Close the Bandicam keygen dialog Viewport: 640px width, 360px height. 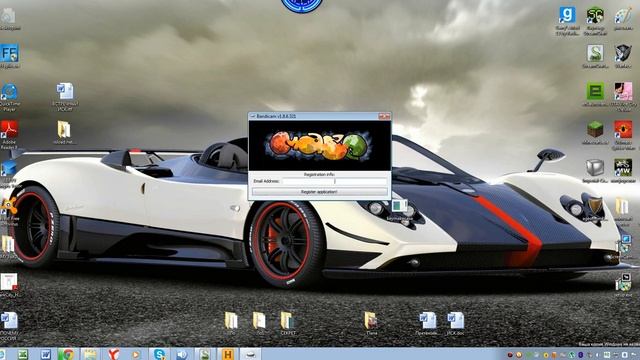pos(384,116)
